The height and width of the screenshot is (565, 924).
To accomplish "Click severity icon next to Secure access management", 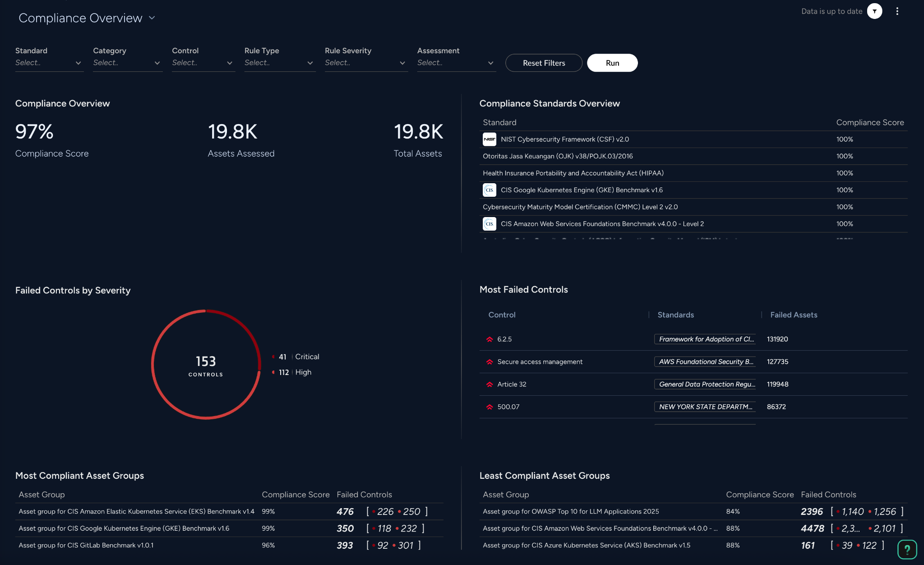I will (x=490, y=362).
